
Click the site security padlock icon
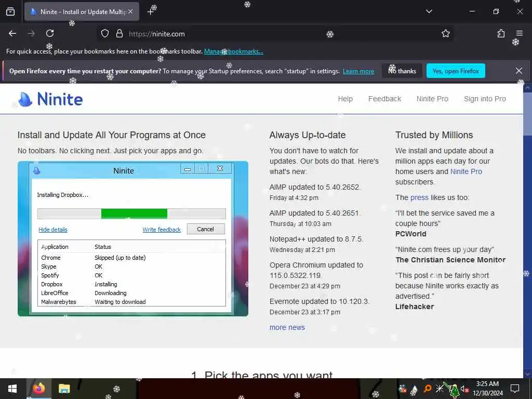(119, 34)
